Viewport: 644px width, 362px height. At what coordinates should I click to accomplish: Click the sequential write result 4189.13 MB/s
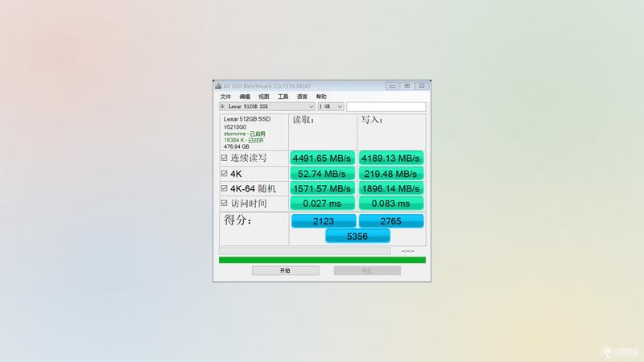point(391,158)
